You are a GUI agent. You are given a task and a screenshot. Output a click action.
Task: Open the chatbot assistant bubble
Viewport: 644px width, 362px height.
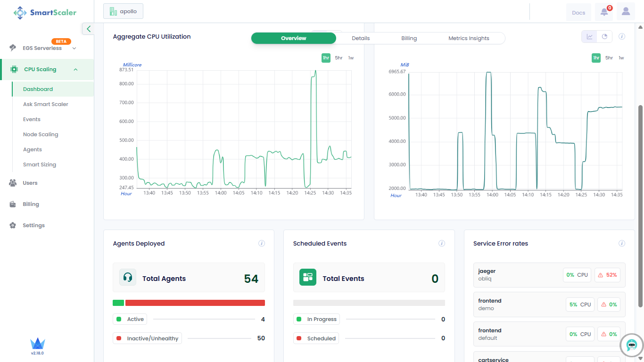(x=632, y=346)
